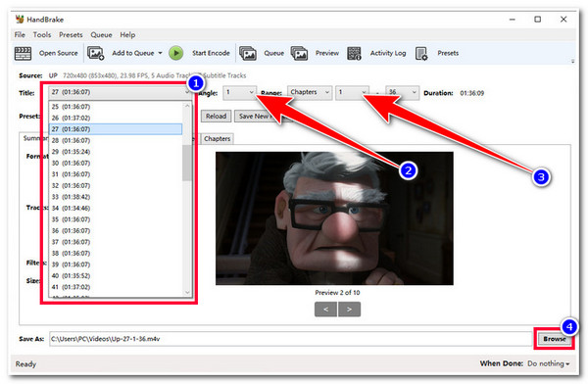Click the Preview toolbar icon

tap(299, 53)
